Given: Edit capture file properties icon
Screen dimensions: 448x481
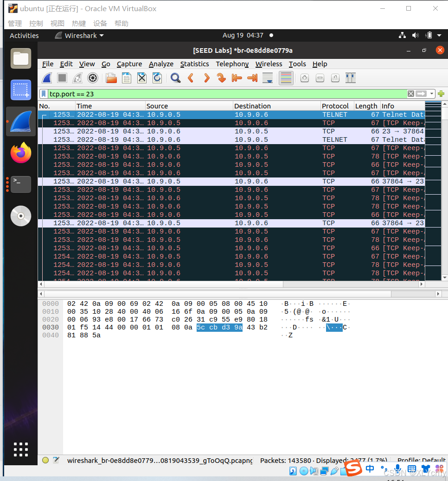Looking at the screenshot, I should point(56,460).
